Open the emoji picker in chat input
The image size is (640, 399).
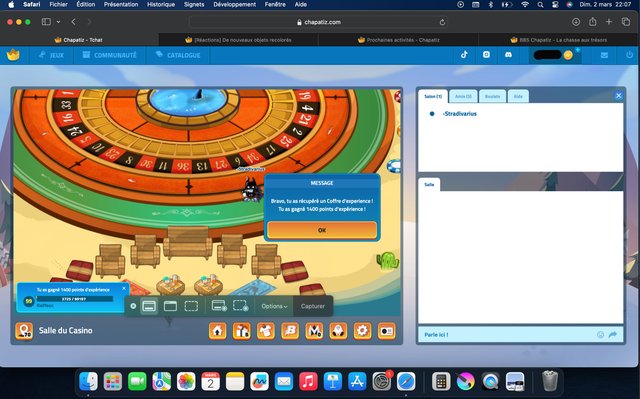coord(600,335)
